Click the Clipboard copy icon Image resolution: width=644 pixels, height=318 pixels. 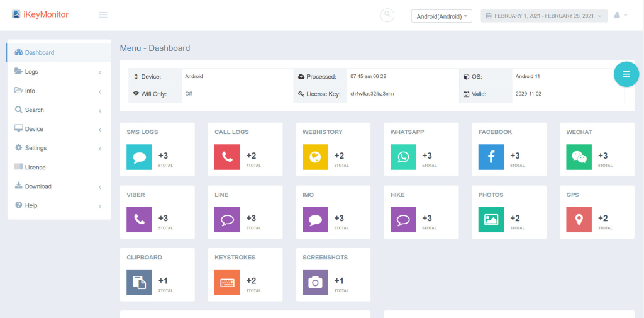[139, 282]
